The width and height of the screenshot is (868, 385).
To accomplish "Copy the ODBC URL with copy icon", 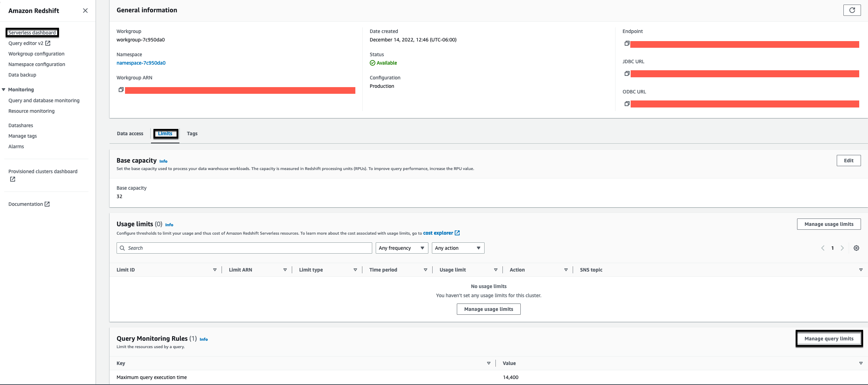I will [x=627, y=104].
